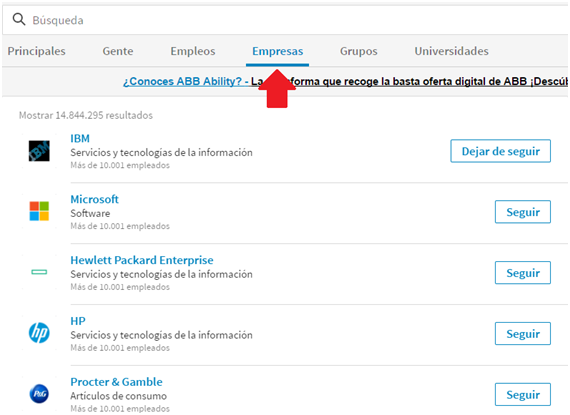The width and height of the screenshot is (570, 415).
Task: Click 'Artículos de consumo' under Procter & Gamble
Action: tap(119, 396)
